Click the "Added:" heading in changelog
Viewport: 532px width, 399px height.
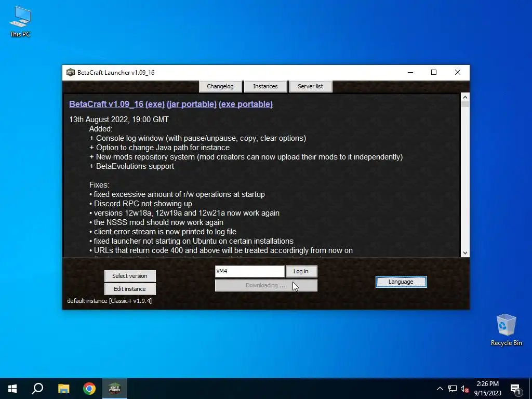[101, 129]
